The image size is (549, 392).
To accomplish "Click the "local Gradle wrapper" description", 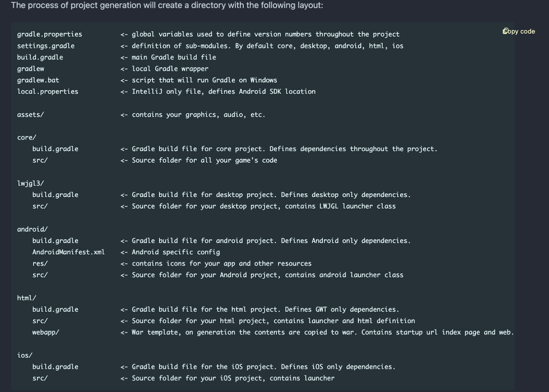I will (170, 69).
